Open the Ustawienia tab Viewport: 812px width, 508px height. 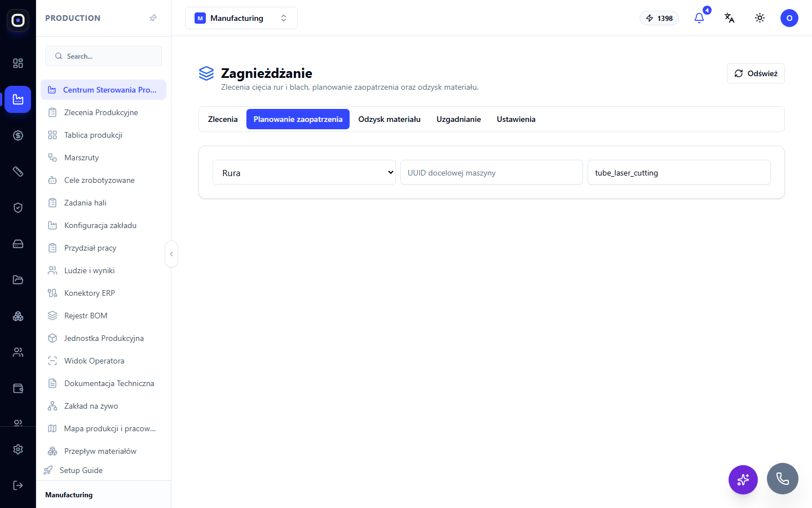[x=516, y=119]
